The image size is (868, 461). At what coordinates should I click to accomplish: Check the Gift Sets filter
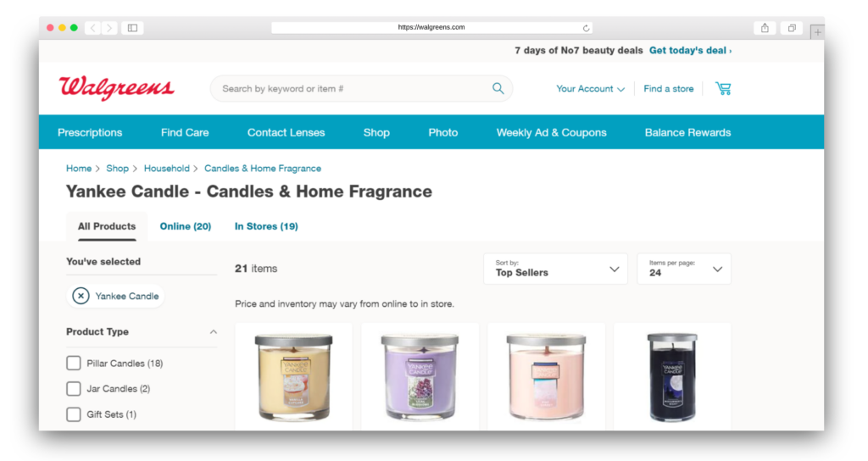click(74, 414)
